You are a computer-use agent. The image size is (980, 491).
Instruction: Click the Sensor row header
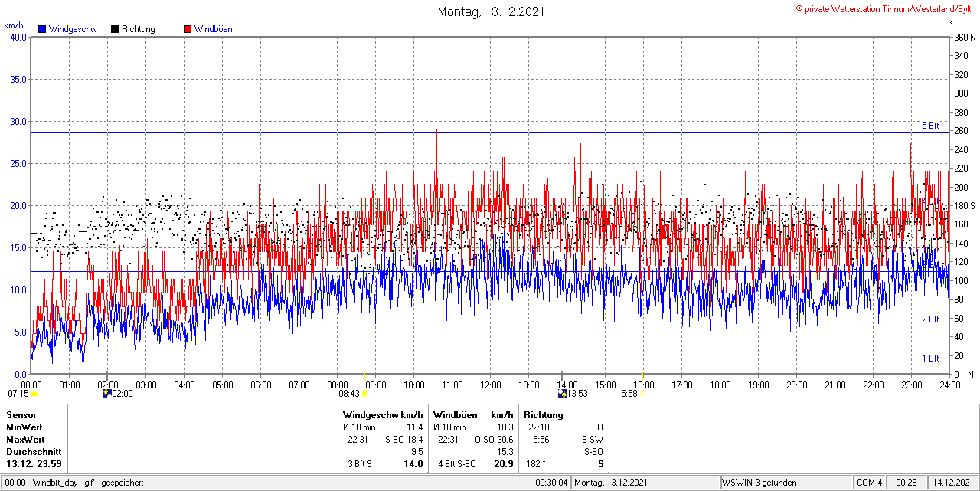pos(21,415)
